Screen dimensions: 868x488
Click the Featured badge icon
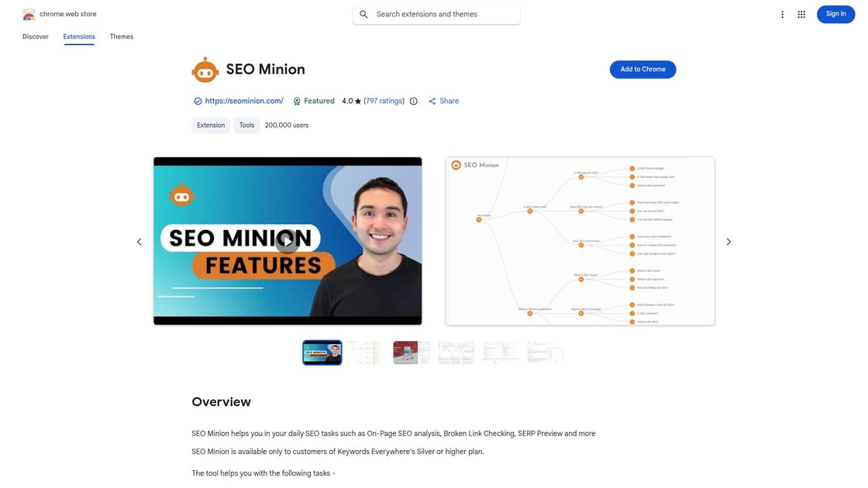pos(297,101)
